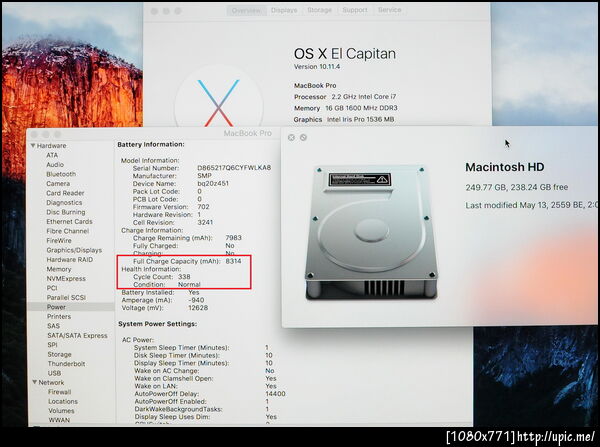The image size is (600, 447).
Task: Open the Service tab
Action: 390,10
